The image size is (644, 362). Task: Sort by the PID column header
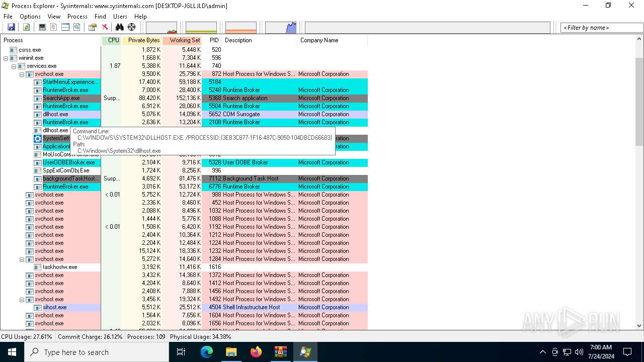click(212, 40)
